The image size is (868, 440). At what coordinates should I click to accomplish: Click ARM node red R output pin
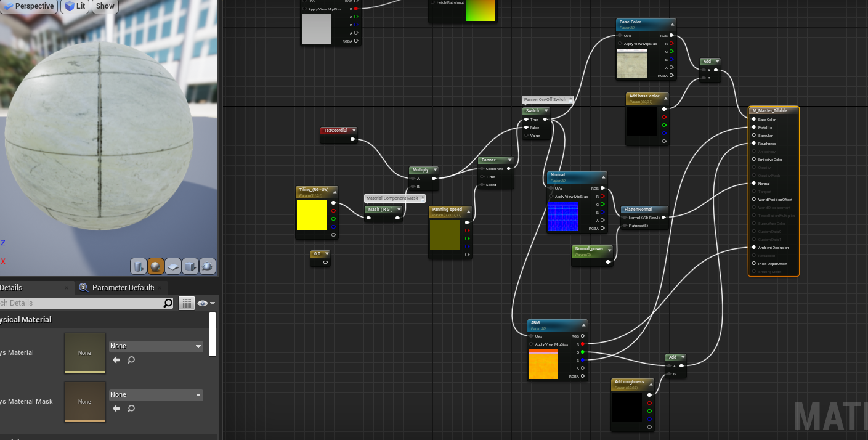click(583, 344)
